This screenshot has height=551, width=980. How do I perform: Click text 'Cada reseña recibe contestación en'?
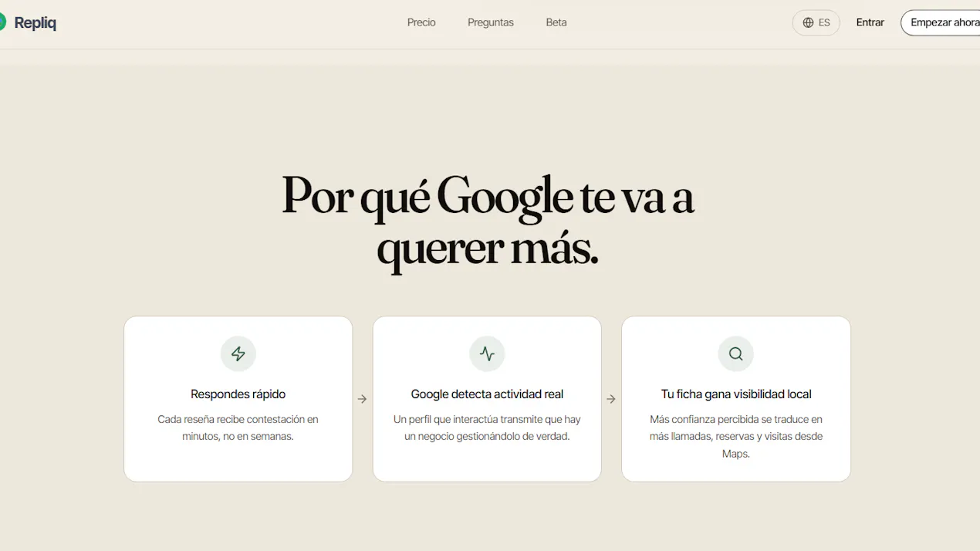[x=238, y=419]
